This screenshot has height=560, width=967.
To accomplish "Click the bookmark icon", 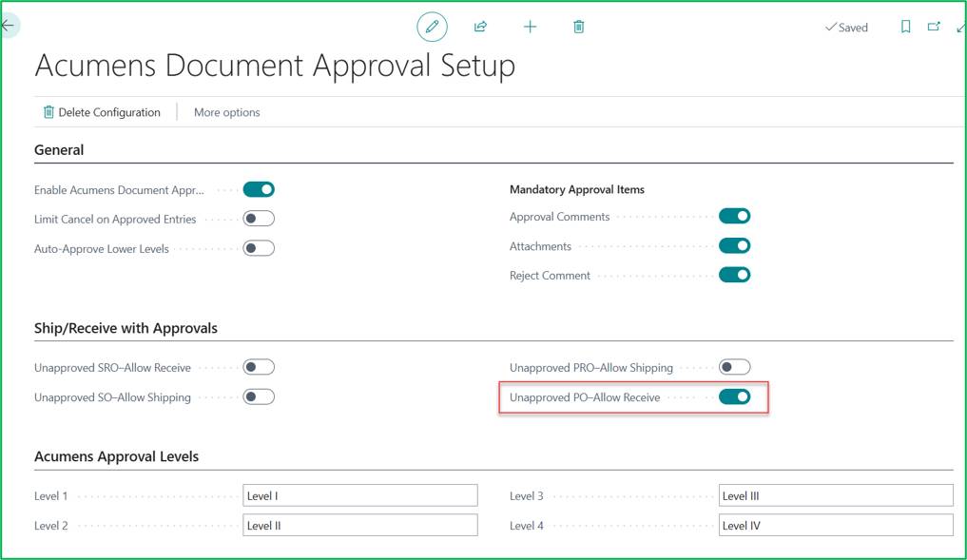I will point(905,27).
